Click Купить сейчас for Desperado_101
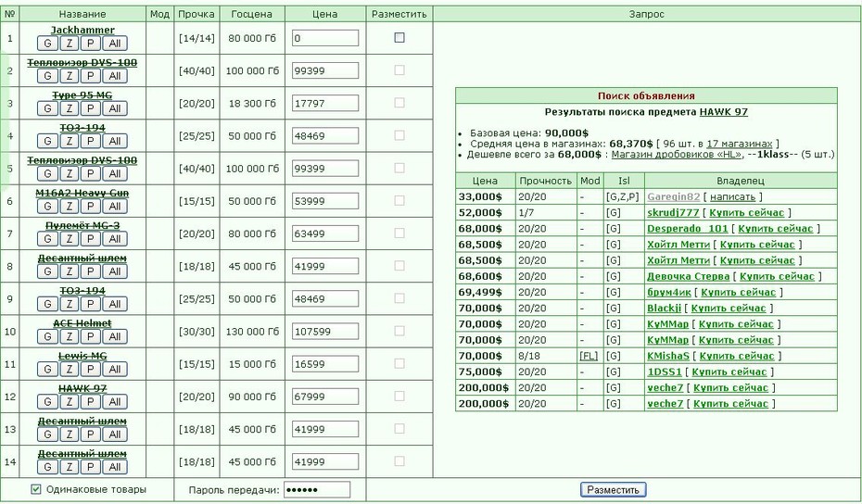The width and height of the screenshot is (862, 504). (x=775, y=229)
